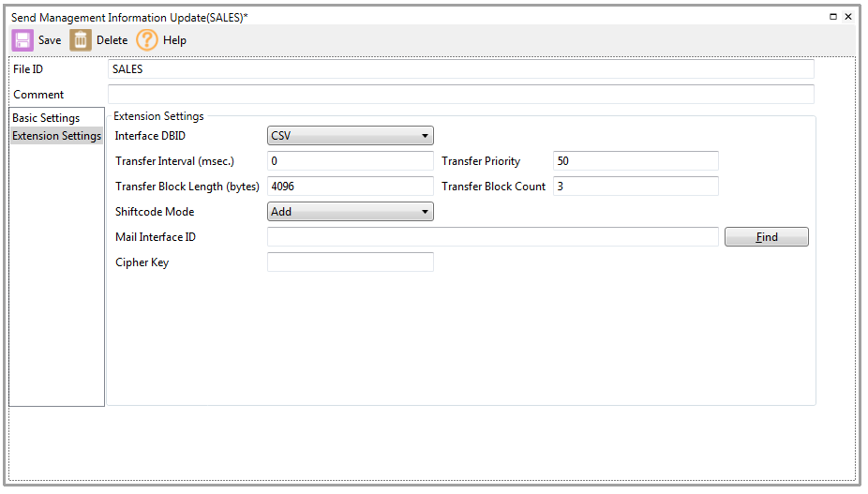The image size is (868, 494).
Task: Maximize the Send Management Information window
Action: (833, 17)
